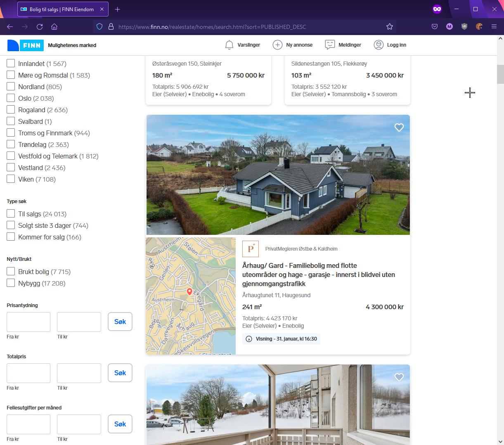Open the blue house listing photo
504x445 pixels.
pyautogui.click(x=278, y=175)
